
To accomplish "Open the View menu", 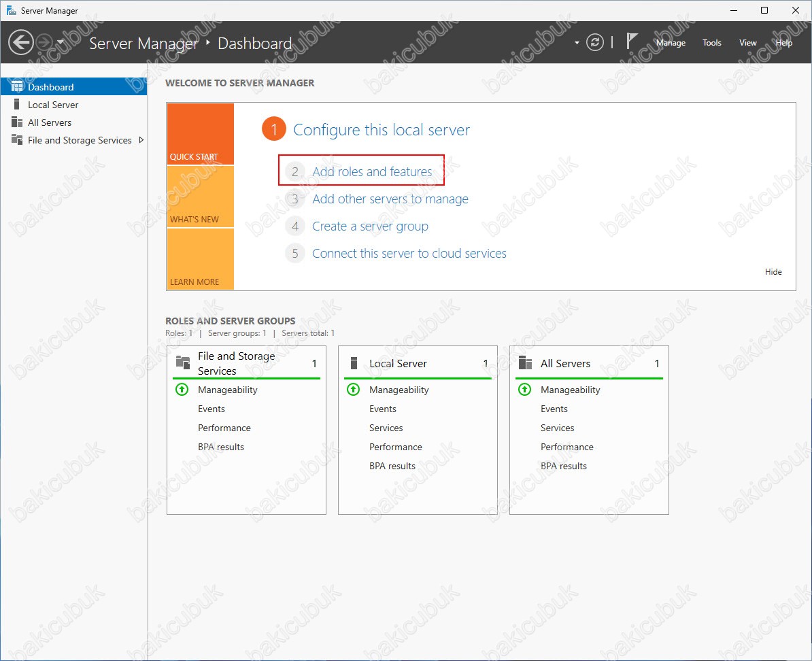I will click(747, 42).
